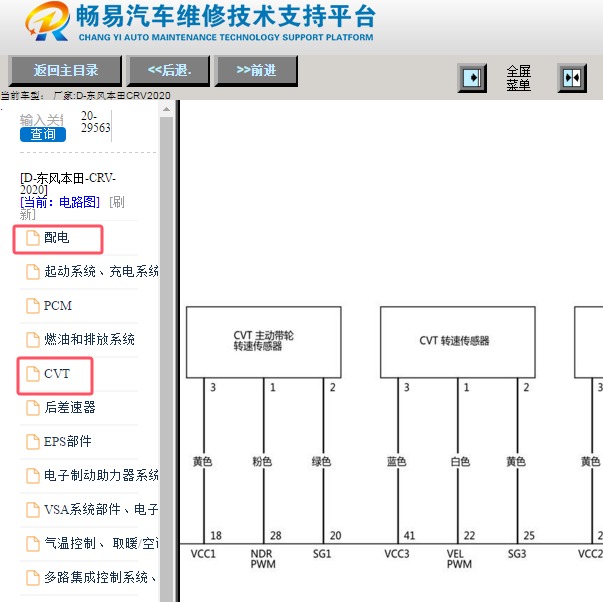
Task: Click the VCC1 terminal label
Action: 203,554
